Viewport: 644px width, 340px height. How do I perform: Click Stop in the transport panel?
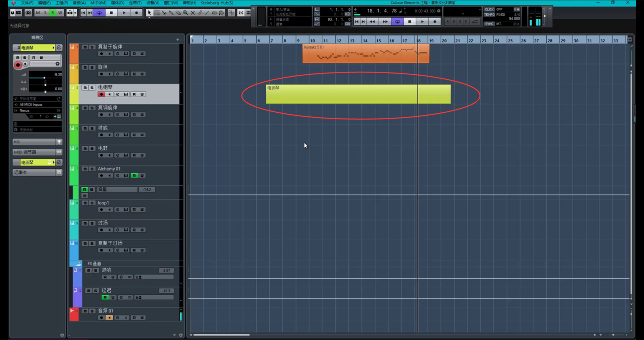410,22
